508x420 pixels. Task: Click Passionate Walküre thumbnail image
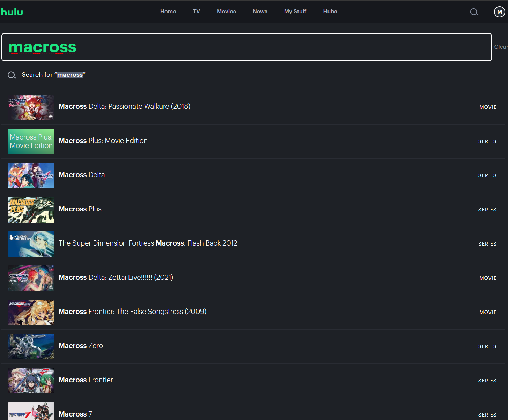[31, 107]
